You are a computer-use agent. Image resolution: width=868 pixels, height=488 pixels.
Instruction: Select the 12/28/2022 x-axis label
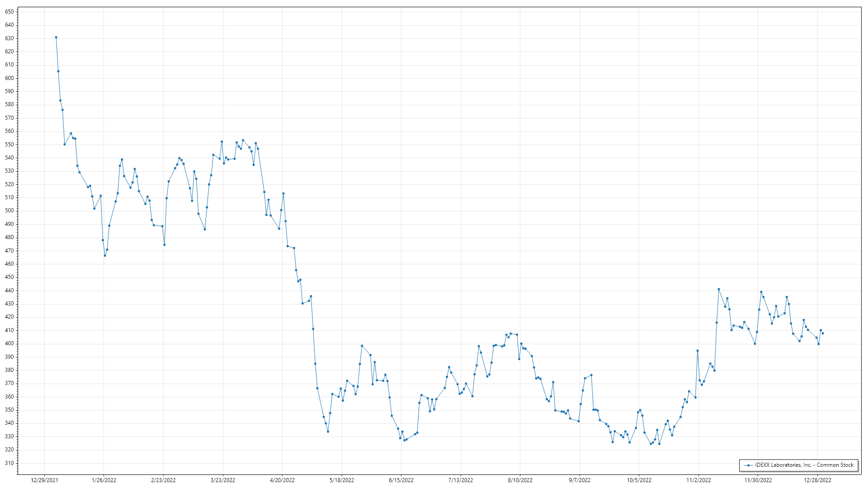[x=817, y=480]
